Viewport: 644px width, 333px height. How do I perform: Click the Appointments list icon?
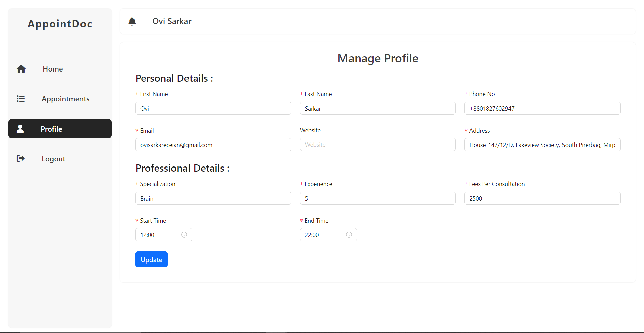pyautogui.click(x=21, y=99)
